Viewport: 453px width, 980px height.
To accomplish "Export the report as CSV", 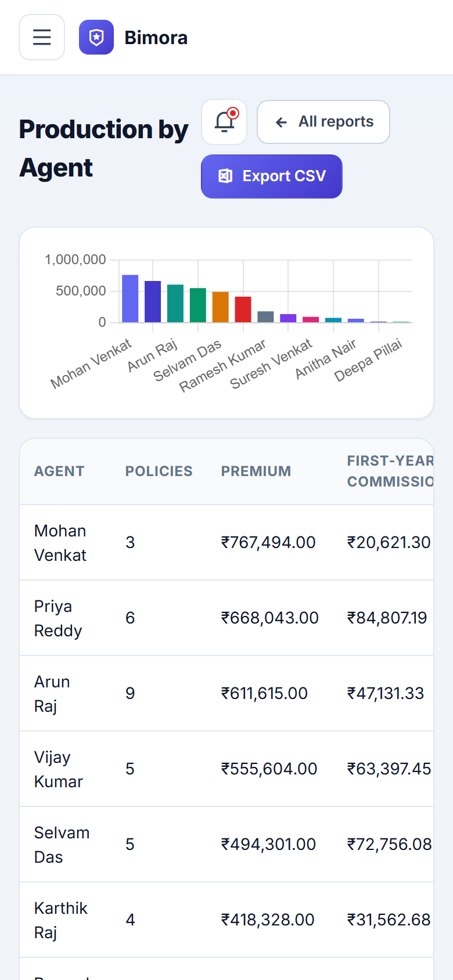I will click(272, 176).
